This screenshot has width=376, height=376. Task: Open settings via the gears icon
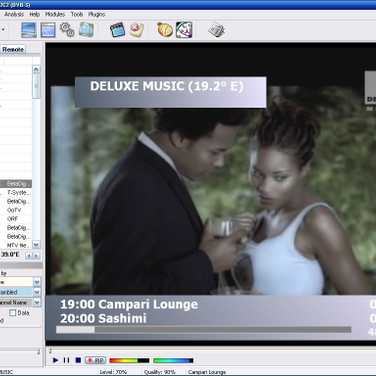[67, 29]
